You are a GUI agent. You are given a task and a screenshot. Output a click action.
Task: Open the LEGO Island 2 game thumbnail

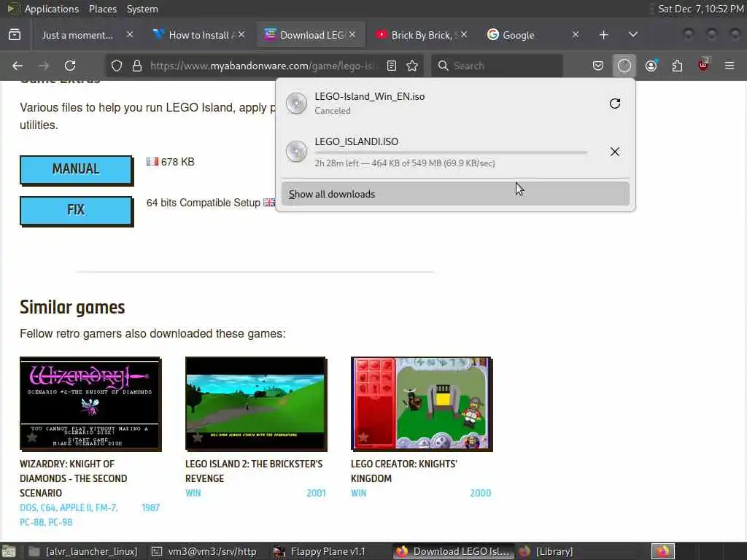[256, 404]
